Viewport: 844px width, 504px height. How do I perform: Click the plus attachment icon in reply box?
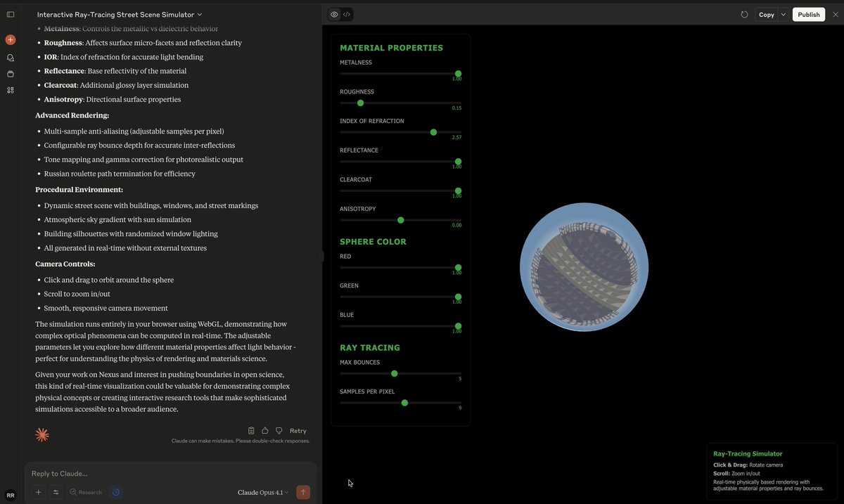click(x=39, y=492)
